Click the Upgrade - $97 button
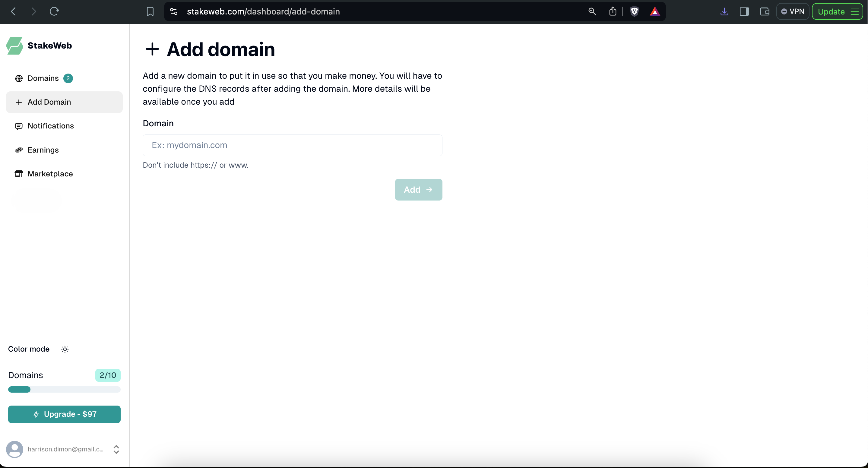 (x=64, y=414)
